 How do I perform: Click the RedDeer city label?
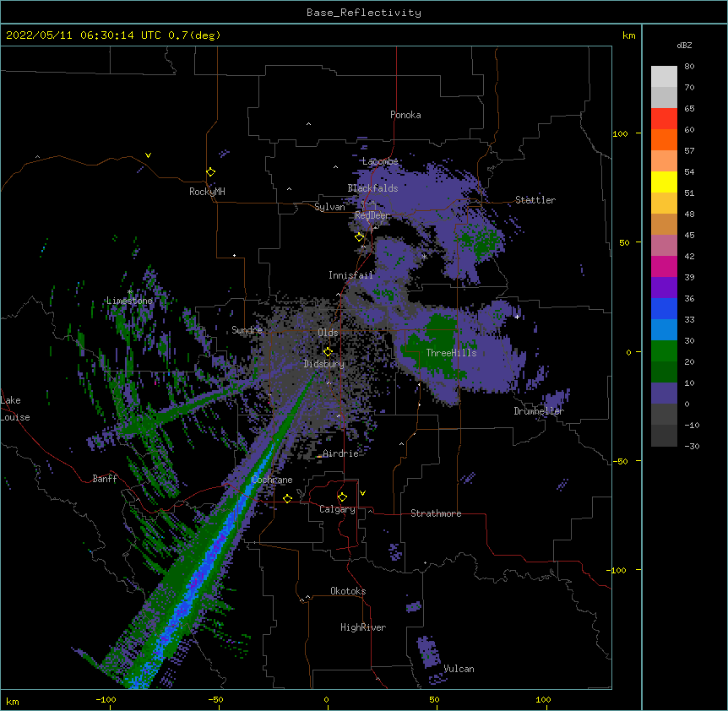tap(372, 215)
